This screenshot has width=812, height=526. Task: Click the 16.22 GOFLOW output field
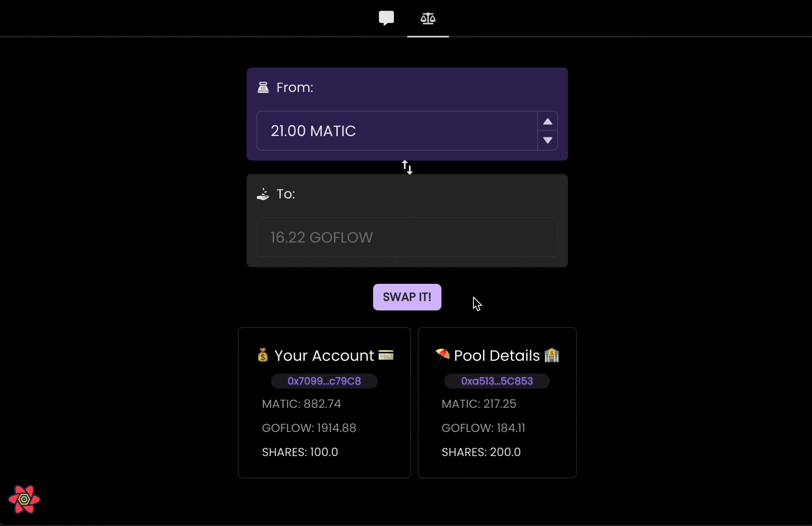coord(406,237)
